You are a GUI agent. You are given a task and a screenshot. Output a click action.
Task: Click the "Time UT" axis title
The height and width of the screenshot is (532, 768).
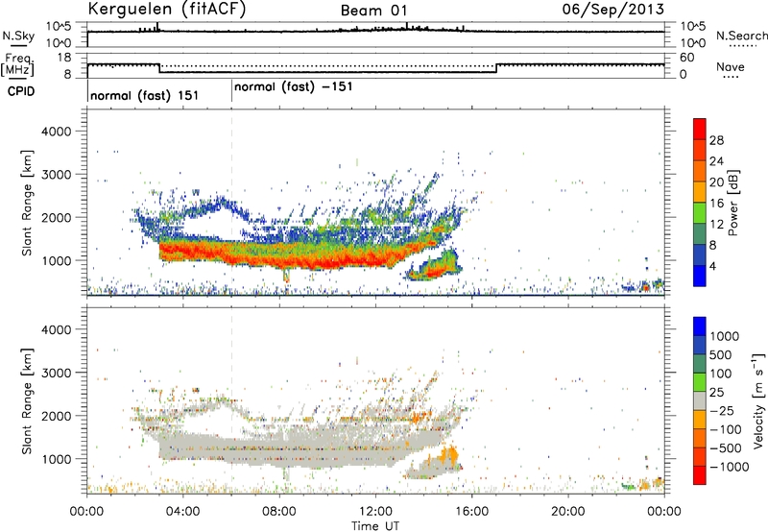375,526
